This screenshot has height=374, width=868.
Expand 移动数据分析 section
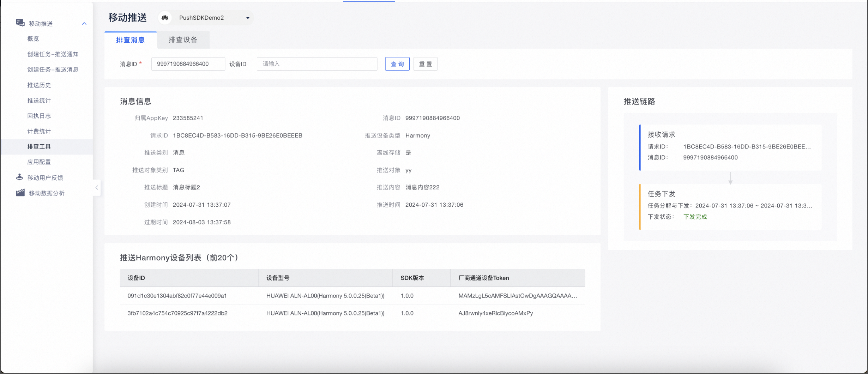[47, 193]
